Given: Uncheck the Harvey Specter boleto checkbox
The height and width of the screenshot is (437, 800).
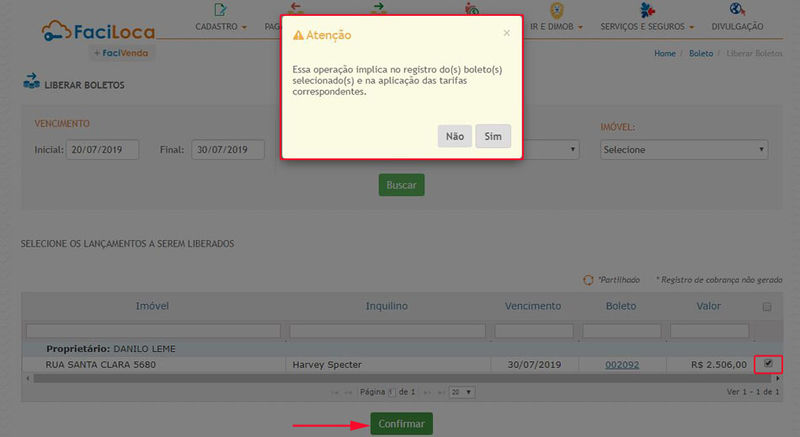Looking at the screenshot, I should pos(768,364).
